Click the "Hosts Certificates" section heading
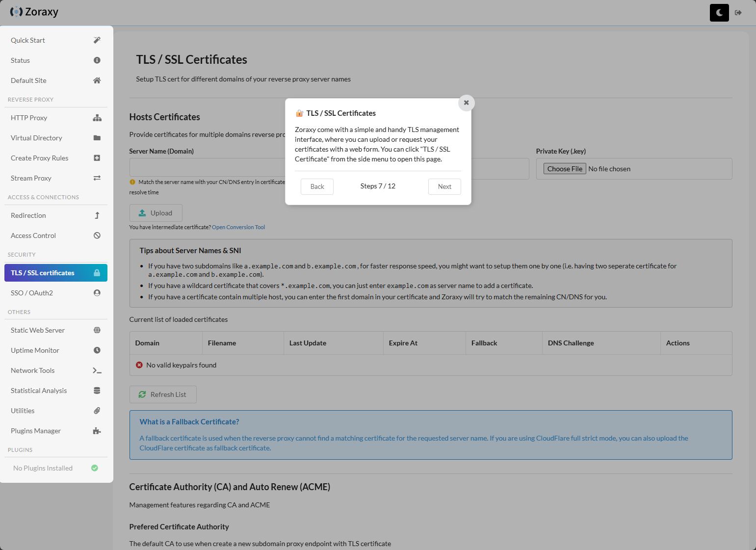This screenshot has height=550, width=756. [x=165, y=117]
